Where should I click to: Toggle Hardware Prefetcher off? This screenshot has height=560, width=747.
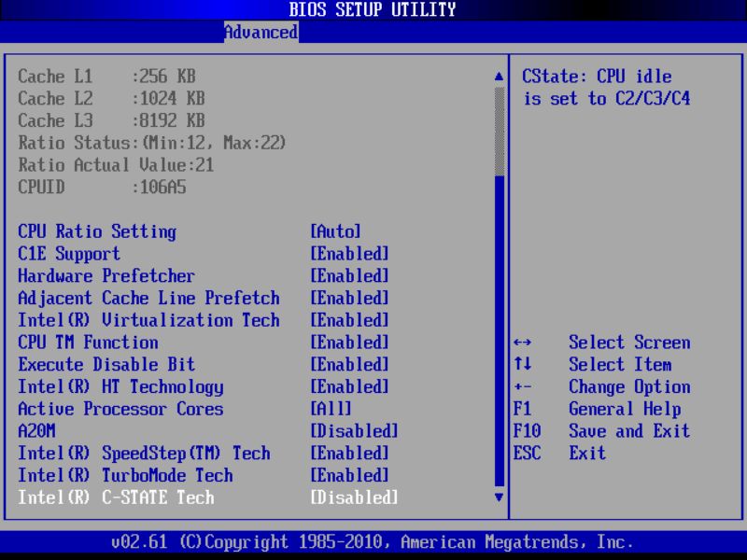(x=352, y=275)
